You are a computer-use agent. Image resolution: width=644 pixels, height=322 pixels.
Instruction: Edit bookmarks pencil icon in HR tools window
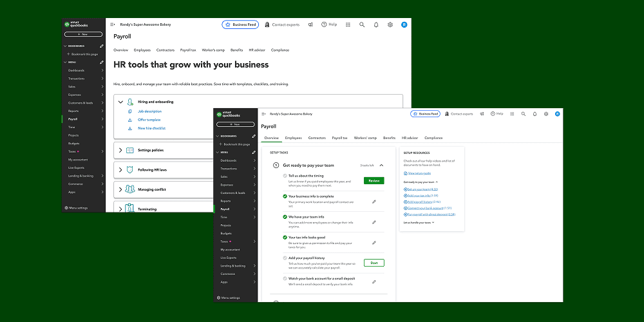pos(102,46)
